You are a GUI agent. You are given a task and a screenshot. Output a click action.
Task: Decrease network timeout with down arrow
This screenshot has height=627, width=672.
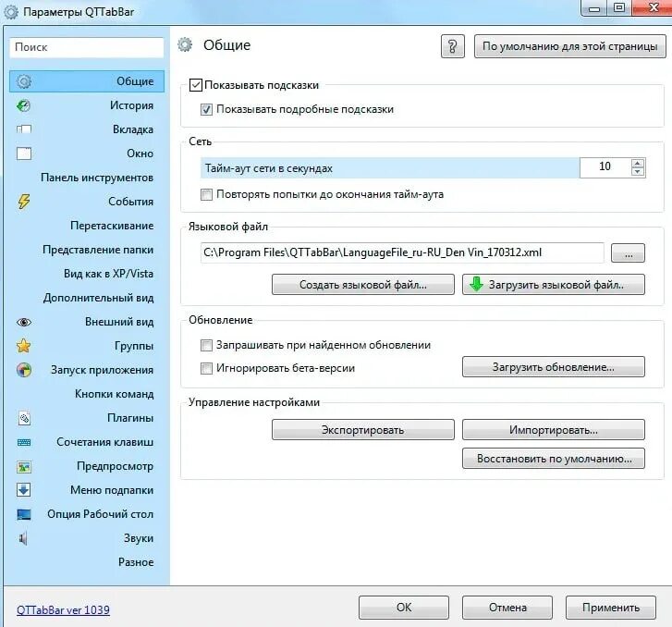638,171
